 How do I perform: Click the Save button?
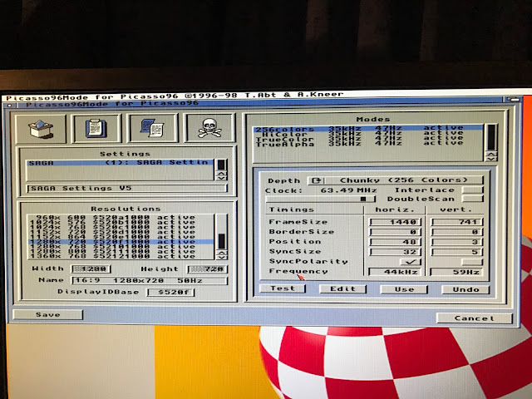pos(48,314)
